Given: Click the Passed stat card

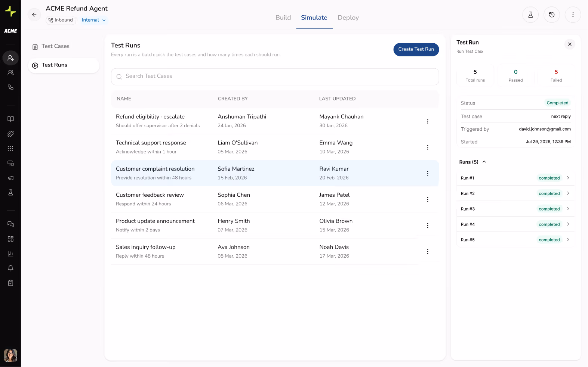Looking at the screenshot, I should (x=515, y=75).
